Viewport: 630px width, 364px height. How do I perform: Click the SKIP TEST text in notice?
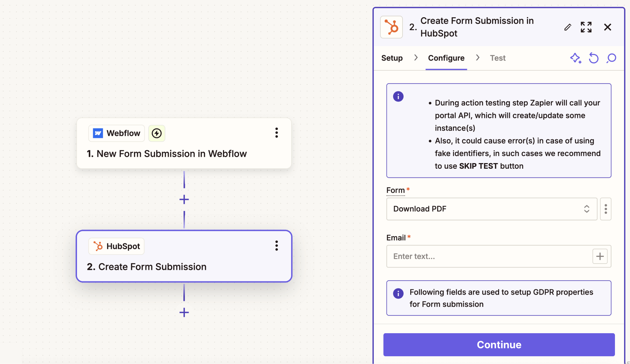pyautogui.click(x=478, y=166)
